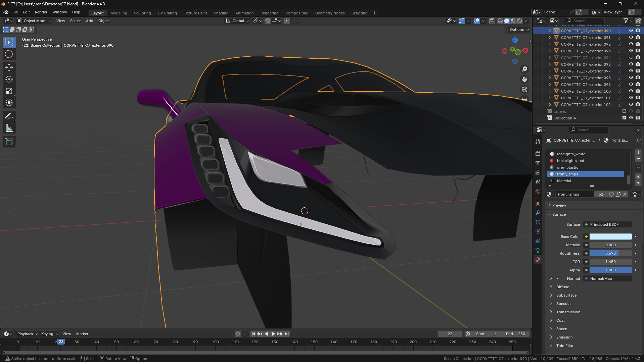
Task: Toggle proportional editing in header
Action: tap(287, 21)
